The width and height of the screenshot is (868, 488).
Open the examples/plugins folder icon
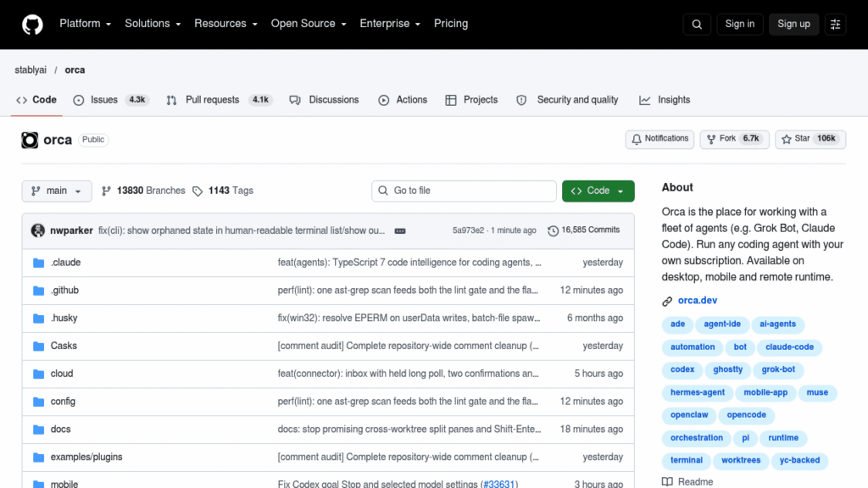pyautogui.click(x=38, y=457)
